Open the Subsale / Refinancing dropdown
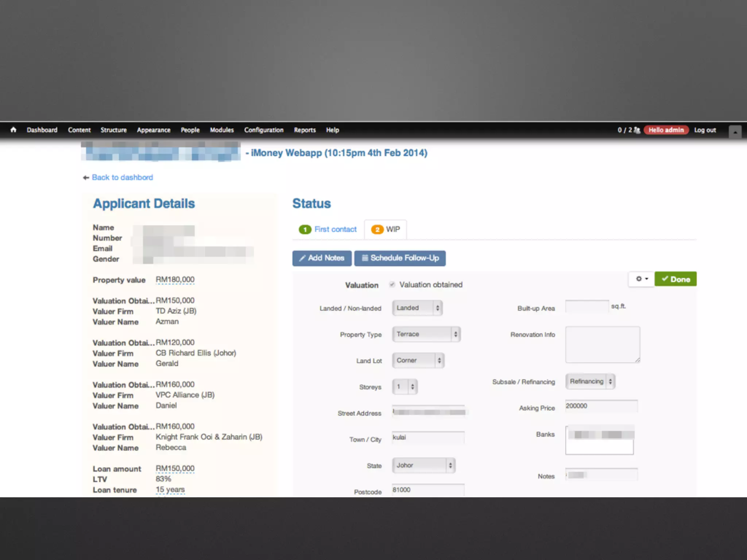The width and height of the screenshot is (747, 560). 590,381
